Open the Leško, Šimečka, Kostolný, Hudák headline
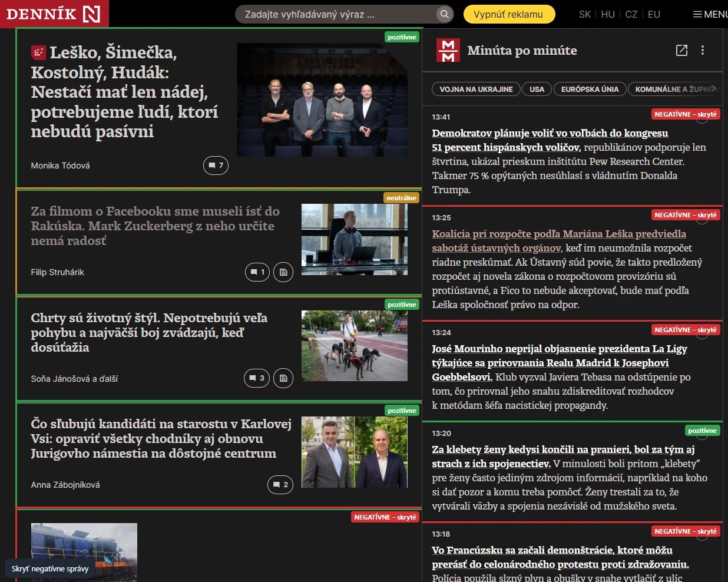The image size is (728, 582). point(124,92)
